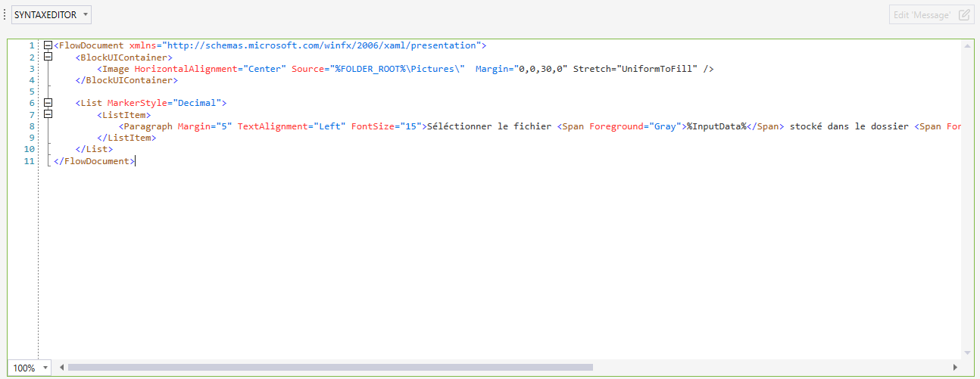Click the horizontal scrollbar left arrow
Screen dimensions: 980x379
click(x=61, y=368)
